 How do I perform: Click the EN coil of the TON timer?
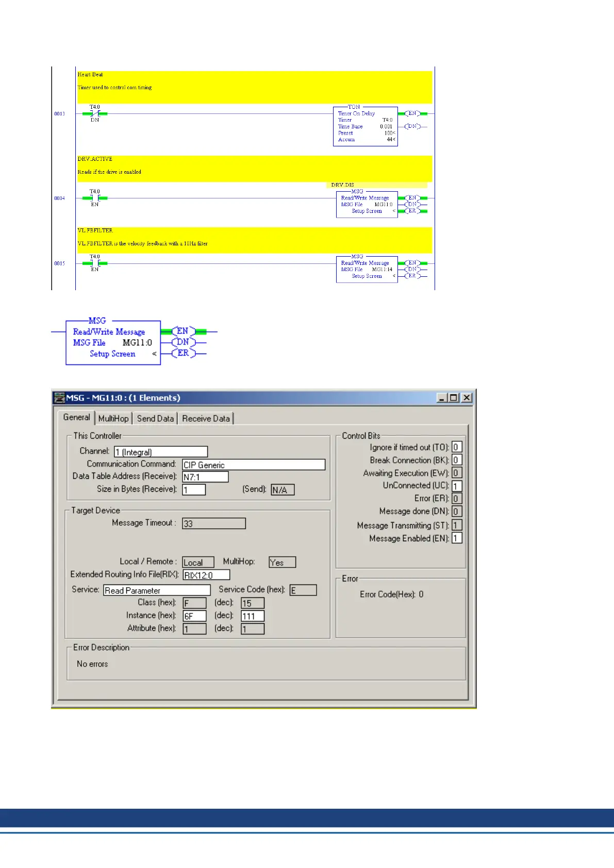point(412,113)
